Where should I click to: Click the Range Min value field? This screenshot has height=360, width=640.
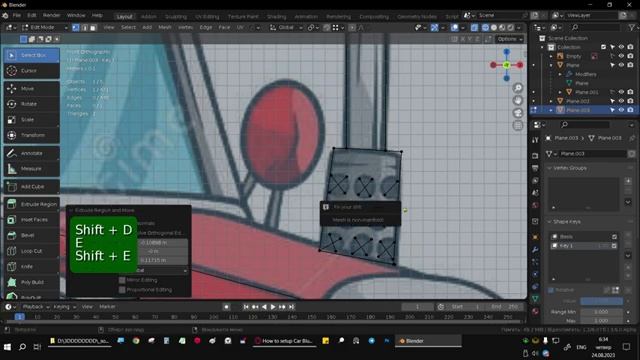[x=602, y=311]
